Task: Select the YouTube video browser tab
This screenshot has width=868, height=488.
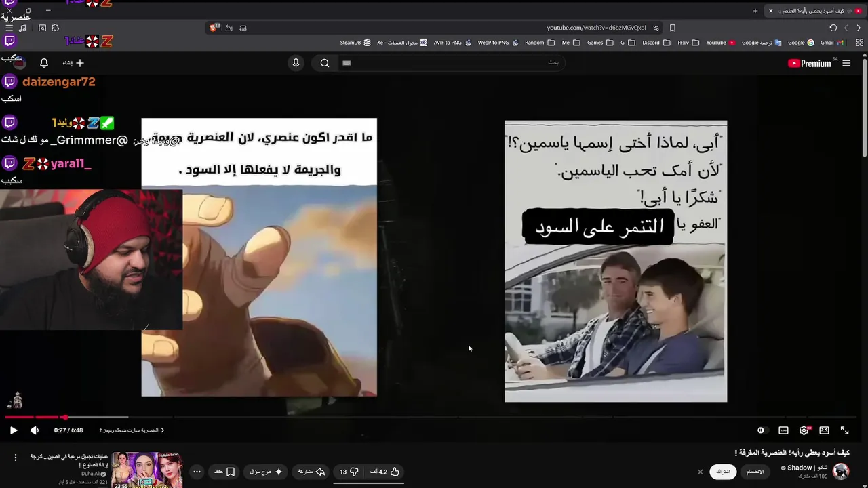Action: coord(816,11)
